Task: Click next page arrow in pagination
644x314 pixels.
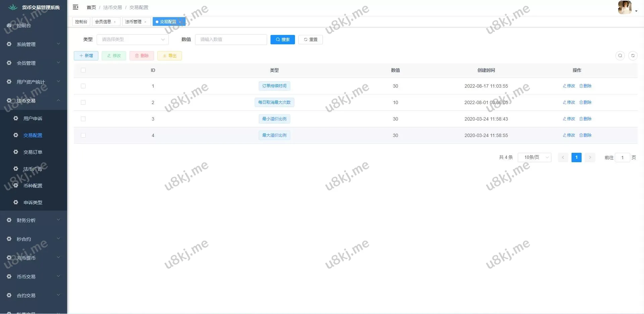Action: (x=590, y=158)
